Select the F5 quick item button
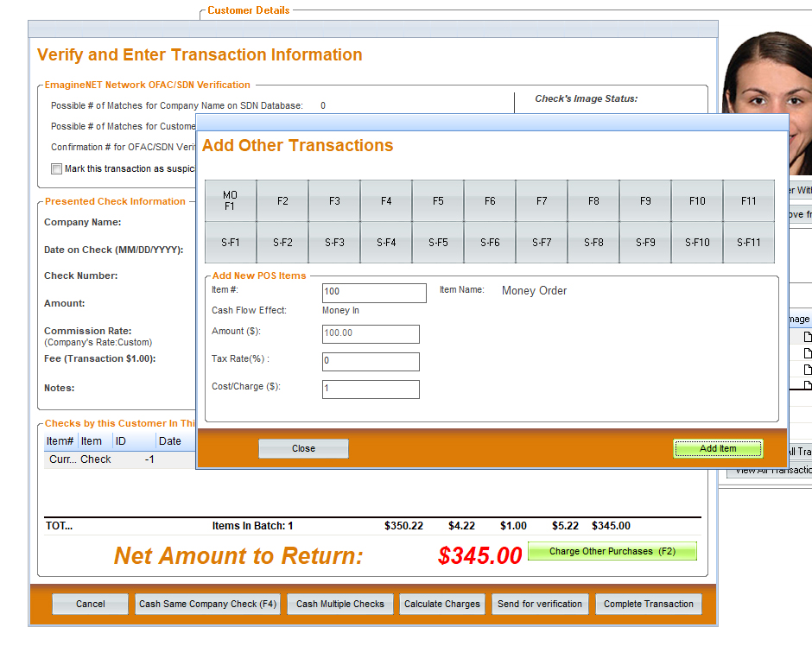Screen dimensions: 812x646 438,201
